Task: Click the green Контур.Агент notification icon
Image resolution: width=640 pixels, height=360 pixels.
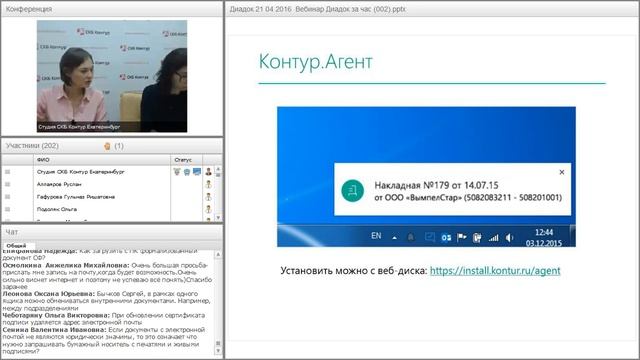Action: [352, 191]
